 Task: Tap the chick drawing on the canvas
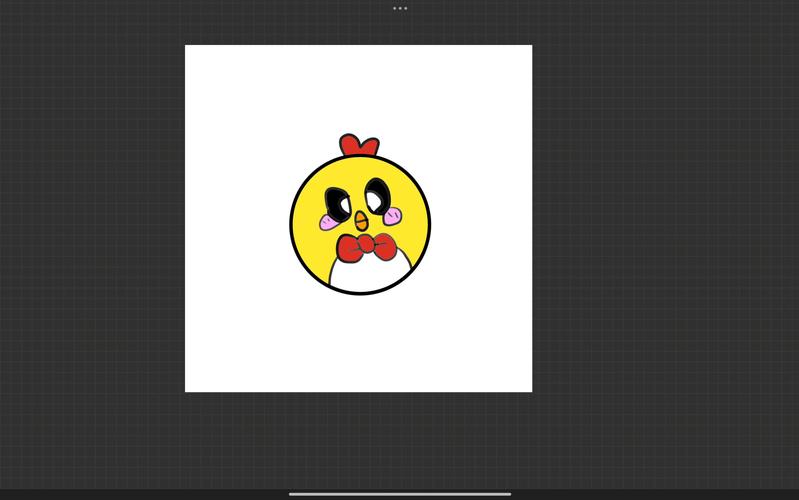[360, 215]
